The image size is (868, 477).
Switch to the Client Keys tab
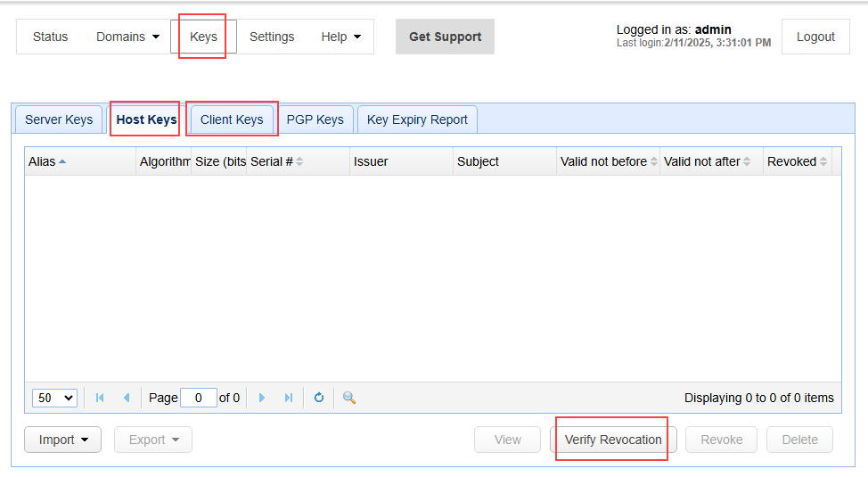[x=232, y=119]
